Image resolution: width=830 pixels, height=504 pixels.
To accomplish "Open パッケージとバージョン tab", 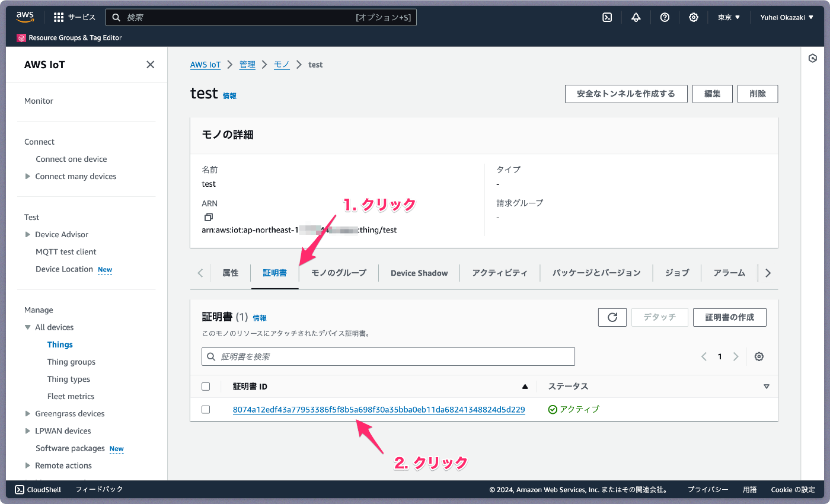I will tap(596, 273).
